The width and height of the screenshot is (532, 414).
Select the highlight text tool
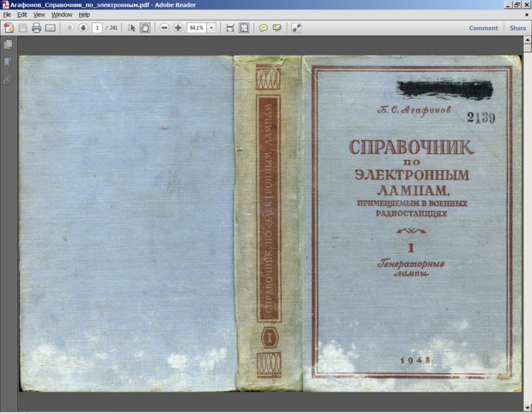coord(277,28)
